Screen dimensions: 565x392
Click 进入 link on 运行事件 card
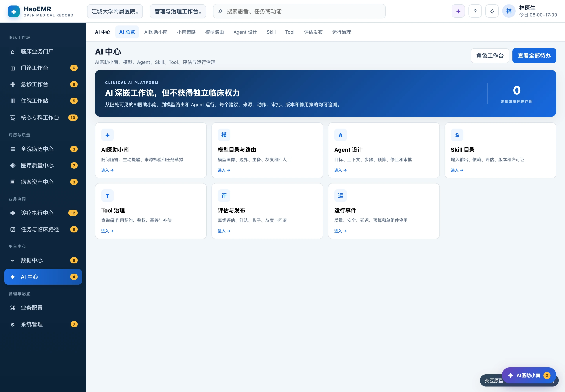tap(341, 231)
